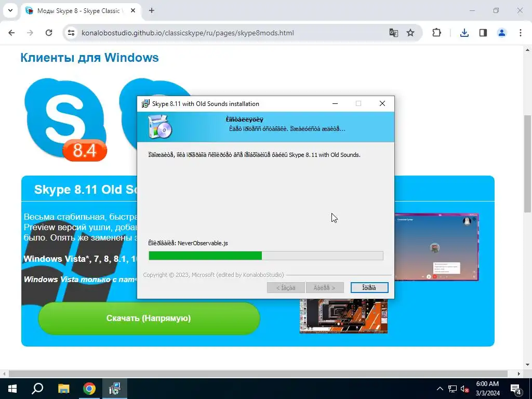Close the Моды Skype 8 tab
The height and width of the screenshot is (399, 532).
[133, 10]
